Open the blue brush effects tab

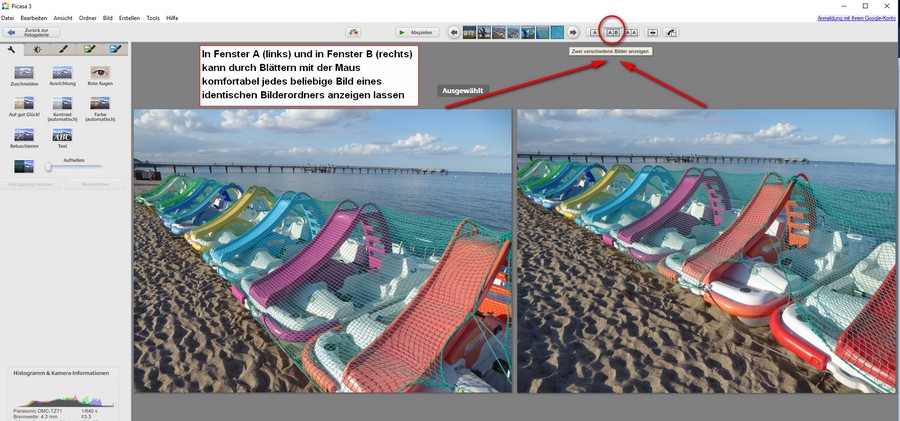[x=115, y=49]
